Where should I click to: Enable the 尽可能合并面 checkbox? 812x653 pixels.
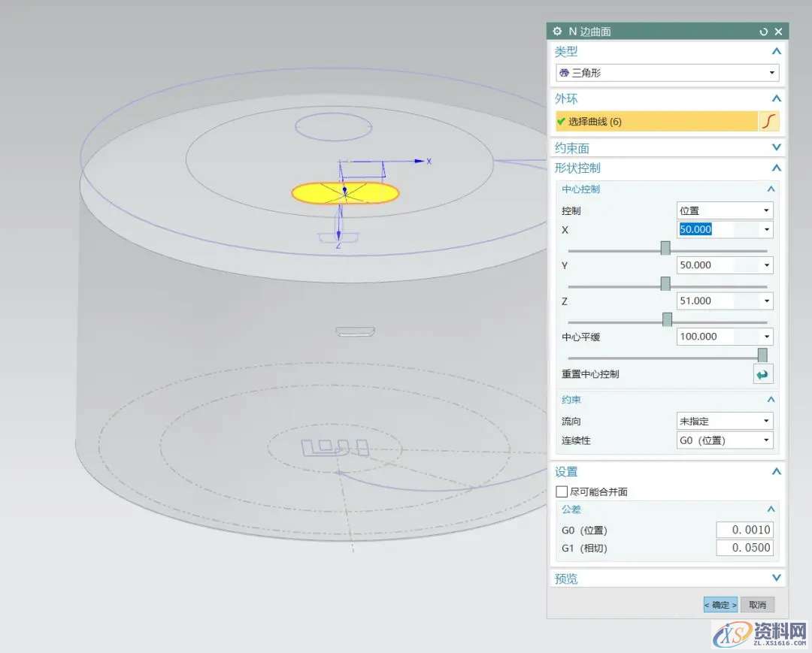562,492
